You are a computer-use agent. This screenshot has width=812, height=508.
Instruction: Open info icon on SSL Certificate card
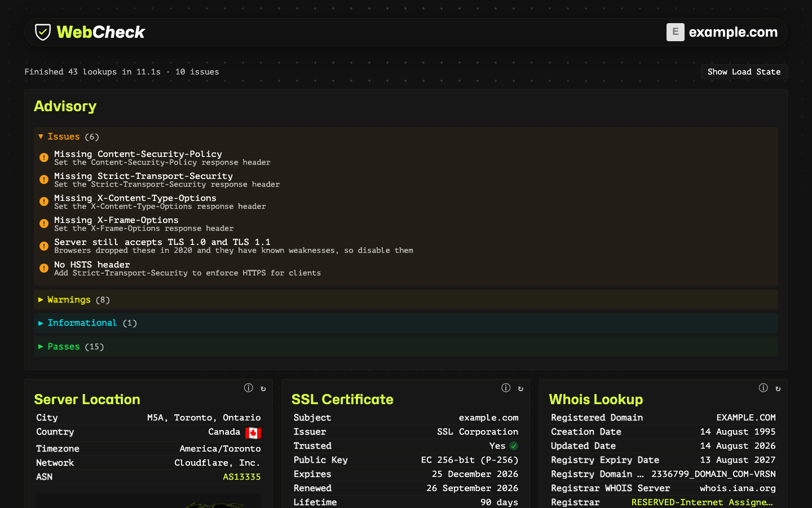pos(506,388)
